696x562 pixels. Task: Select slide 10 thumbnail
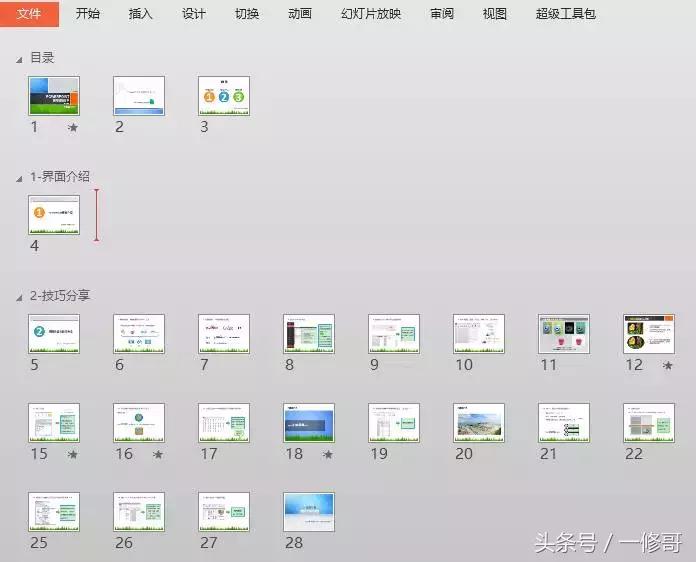click(x=479, y=334)
